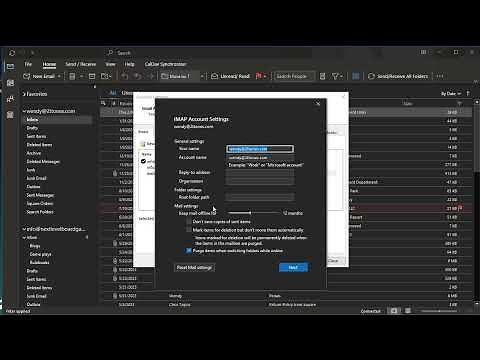Open the Filter Email dropdown arrow
The width and height of the screenshot is (480, 360).
[342, 76]
